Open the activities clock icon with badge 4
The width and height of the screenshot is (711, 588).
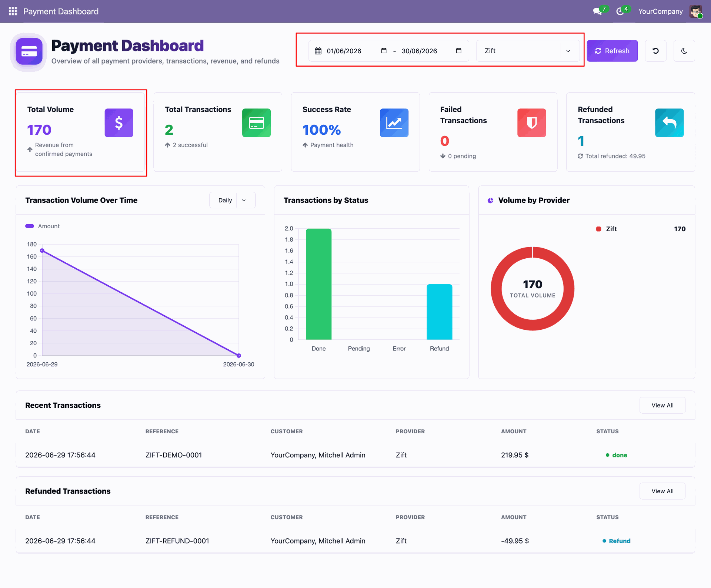tap(620, 11)
